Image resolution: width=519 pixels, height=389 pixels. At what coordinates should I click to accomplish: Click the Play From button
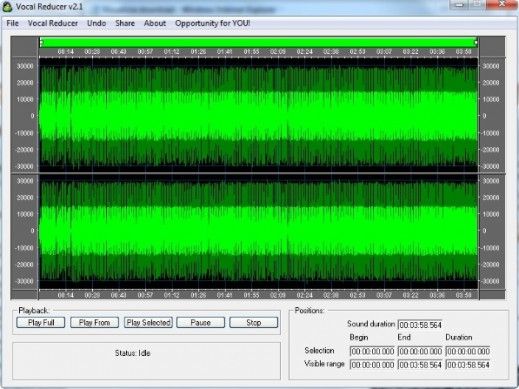click(x=94, y=322)
